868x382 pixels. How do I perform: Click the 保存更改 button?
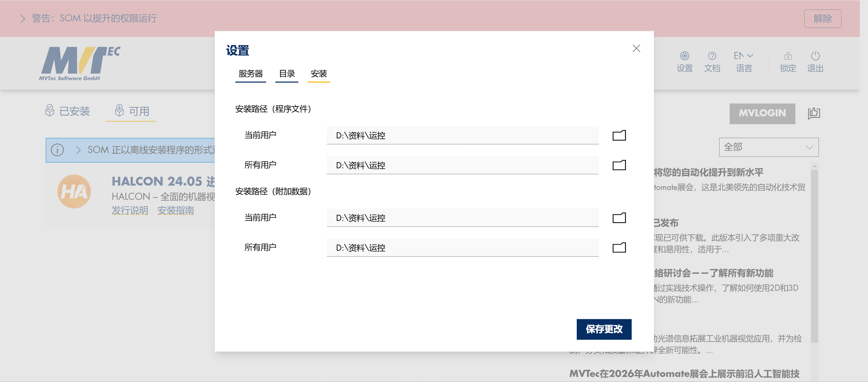(604, 329)
